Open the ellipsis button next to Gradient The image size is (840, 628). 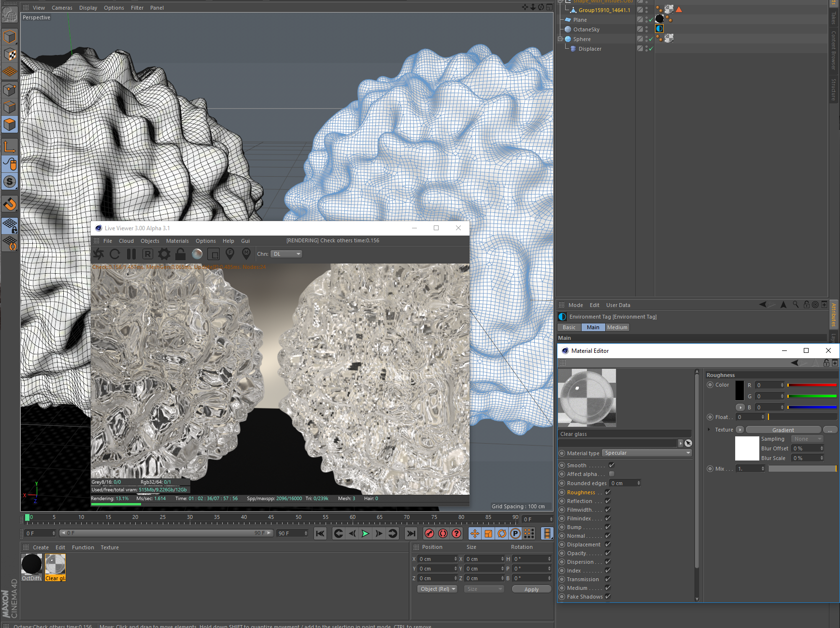tap(830, 430)
